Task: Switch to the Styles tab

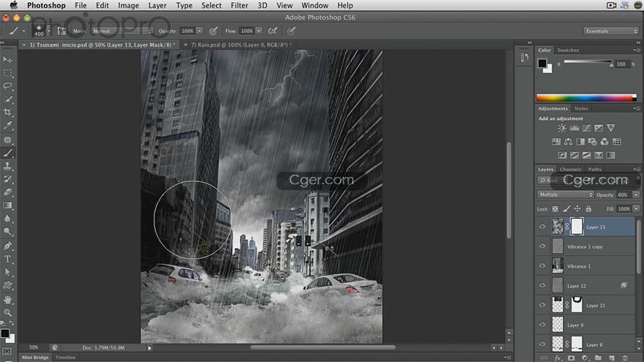Action: point(581,108)
